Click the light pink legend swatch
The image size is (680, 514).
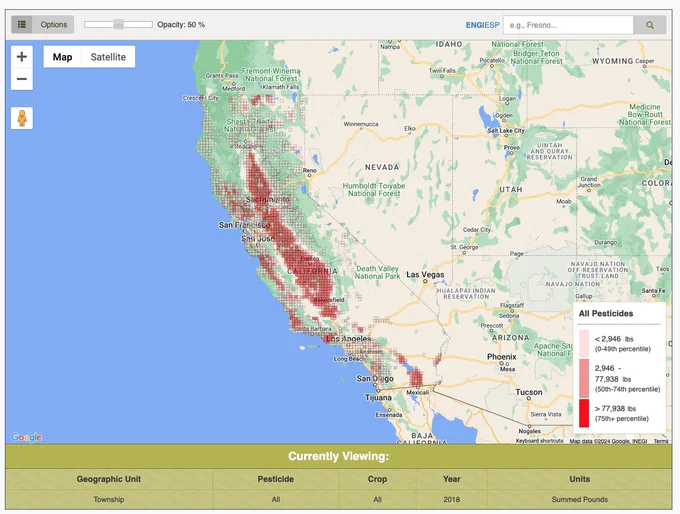click(584, 343)
